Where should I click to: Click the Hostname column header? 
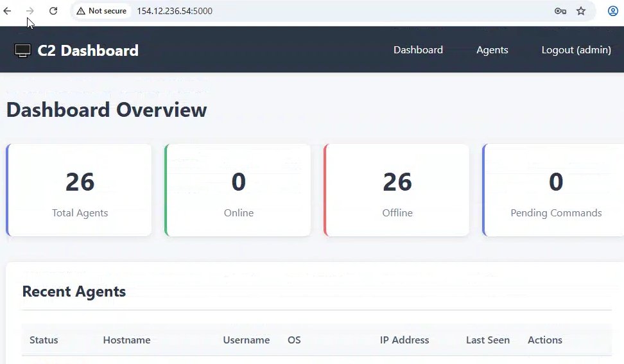coord(126,340)
